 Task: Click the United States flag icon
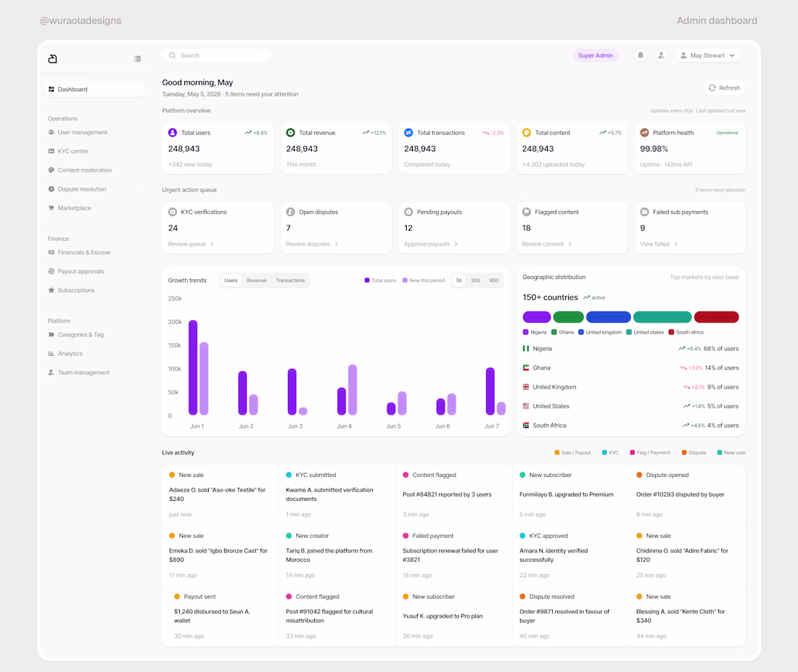point(526,407)
